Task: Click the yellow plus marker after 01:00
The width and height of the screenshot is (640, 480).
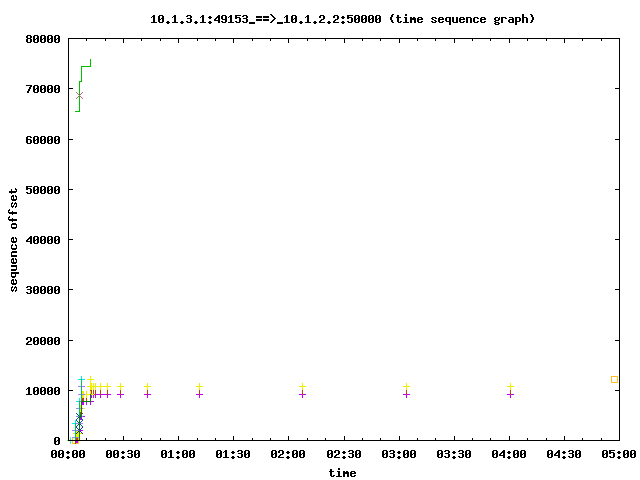Action: pos(199,386)
